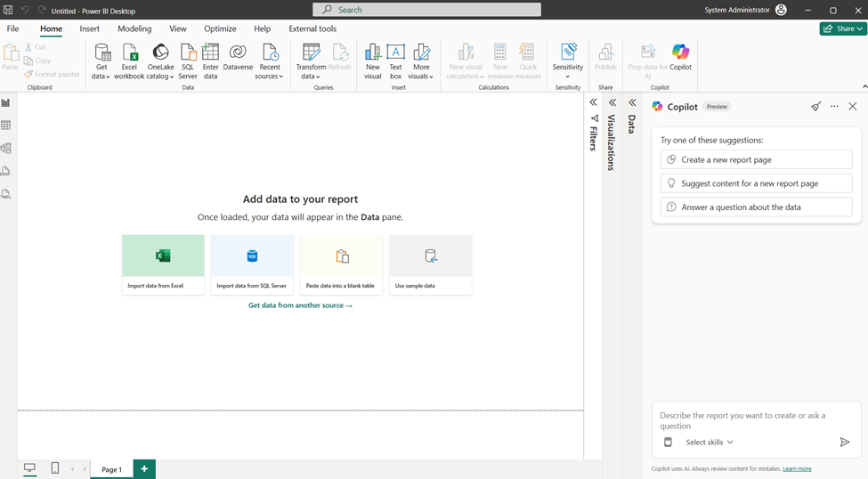868x479 pixels.
Task: Insert a Text box
Action: click(395, 61)
